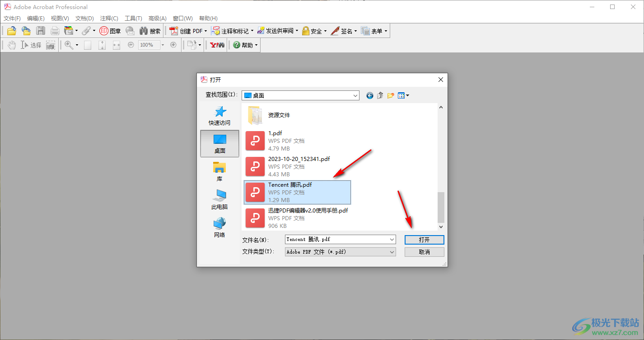Open the 查找范围 location combo box
This screenshot has width=644, height=340.
(x=300, y=95)
